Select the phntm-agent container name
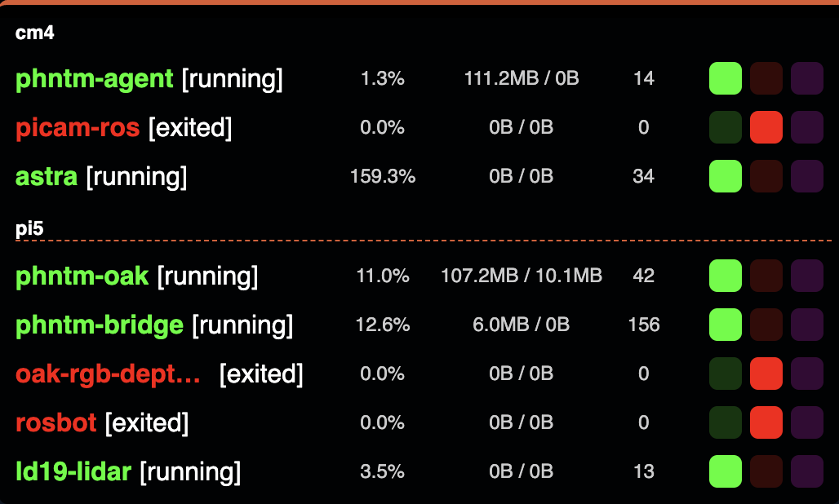839x504 pixels. pos(94,79)
